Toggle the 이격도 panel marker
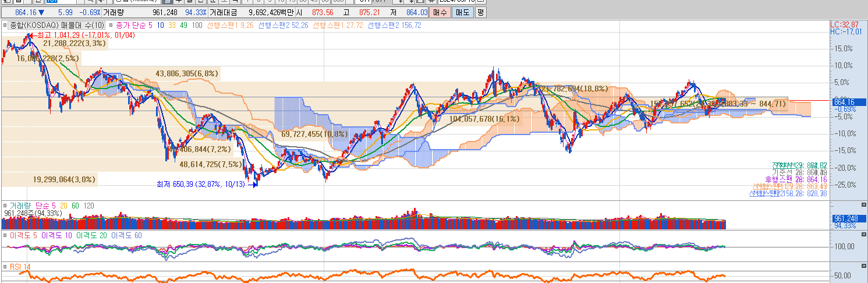This screenshot has height=283, width=868. tap(5, 235)
